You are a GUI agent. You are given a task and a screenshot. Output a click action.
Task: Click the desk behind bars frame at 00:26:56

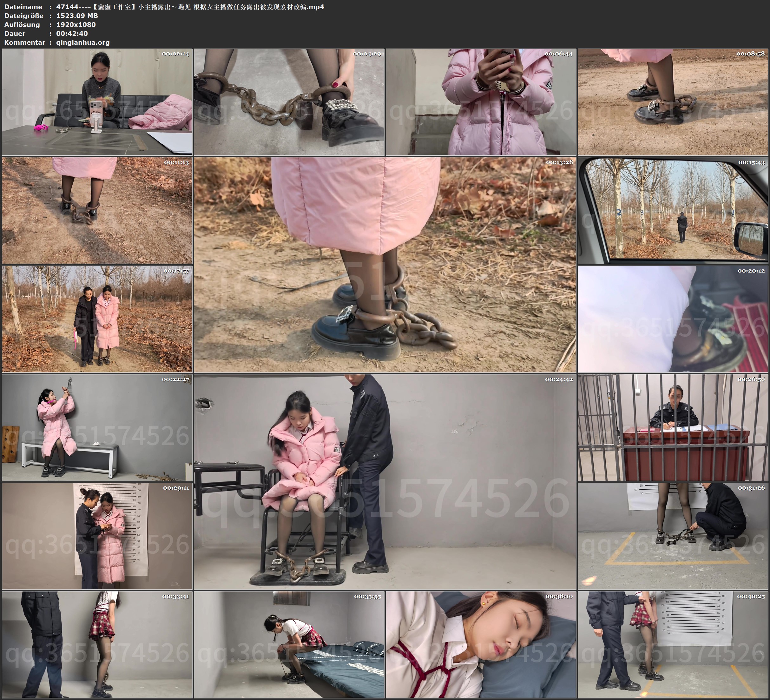point(673,427)
